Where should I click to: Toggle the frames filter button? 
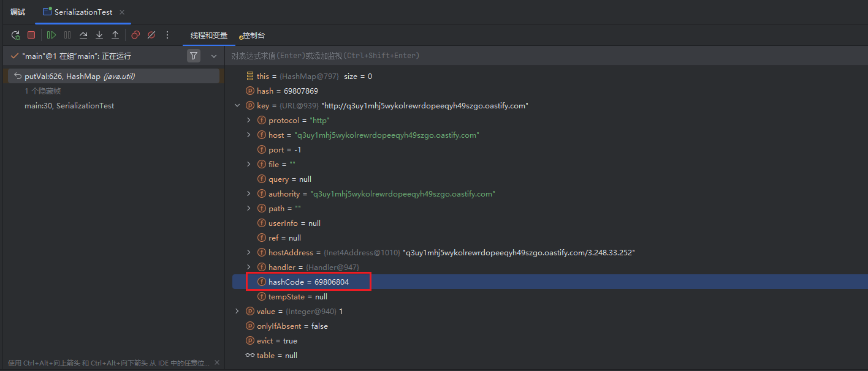coord(194,56)
